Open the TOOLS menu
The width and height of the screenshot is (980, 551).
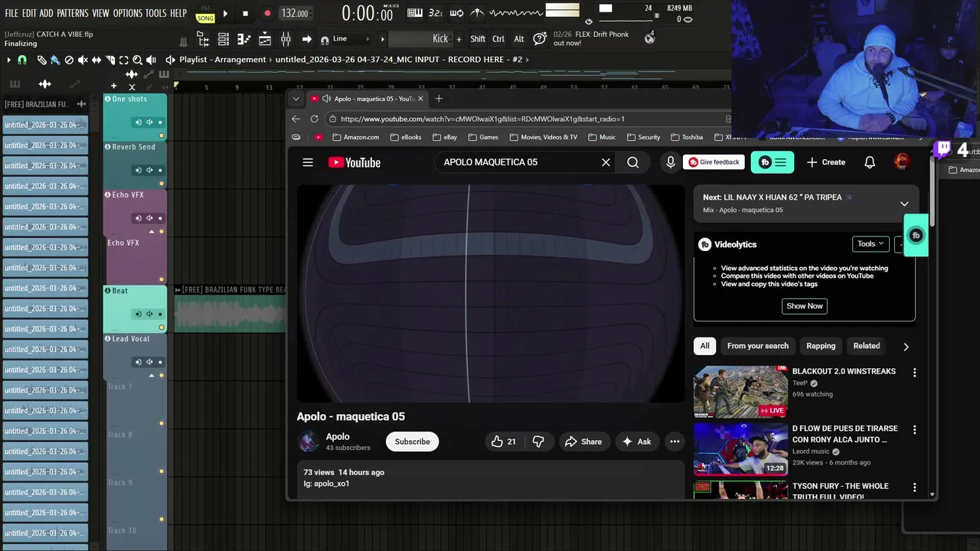pos(155,13)
